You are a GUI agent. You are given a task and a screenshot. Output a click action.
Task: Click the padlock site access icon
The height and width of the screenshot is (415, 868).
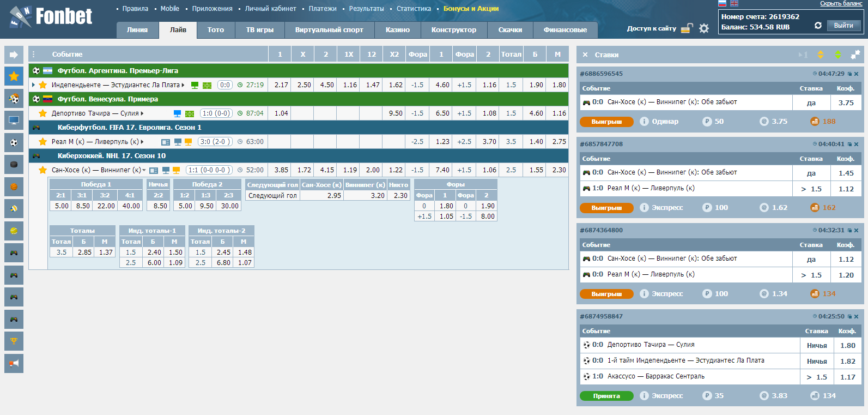(x=687, y=28)
